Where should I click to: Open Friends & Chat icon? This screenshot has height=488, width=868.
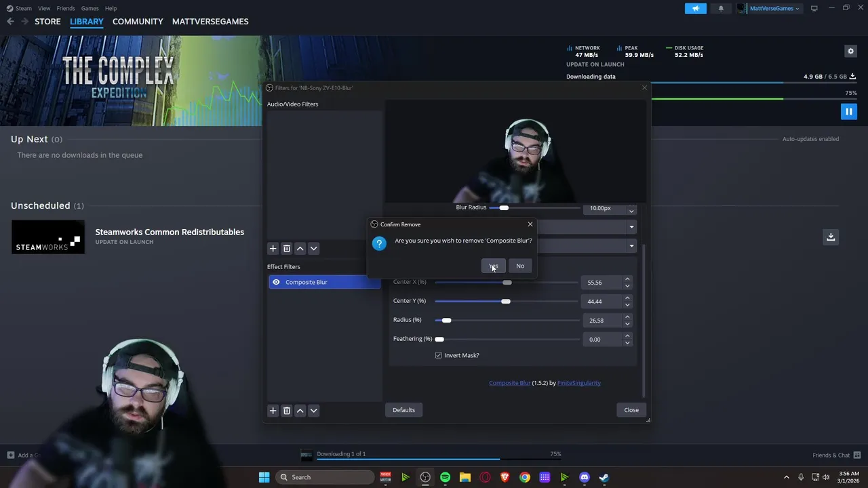857,455
